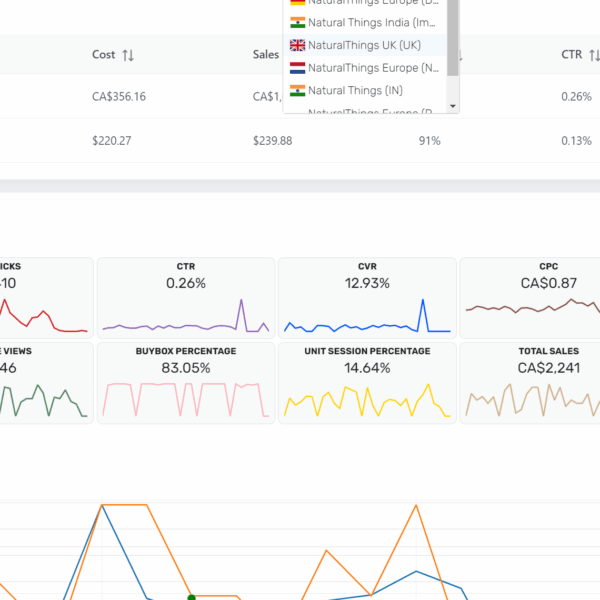600x600 pixels.
Task: Open the Unit Session Percentage card
Action: 367,383
